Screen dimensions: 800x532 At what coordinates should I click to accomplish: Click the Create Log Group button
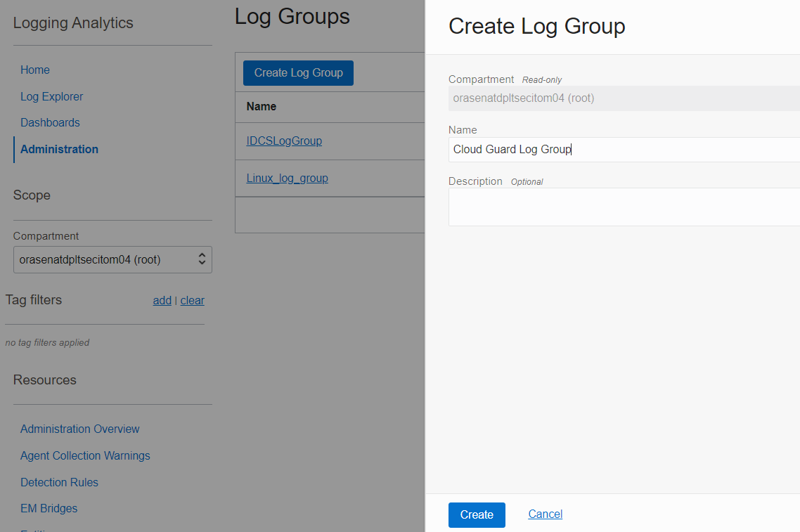[297, 72]
